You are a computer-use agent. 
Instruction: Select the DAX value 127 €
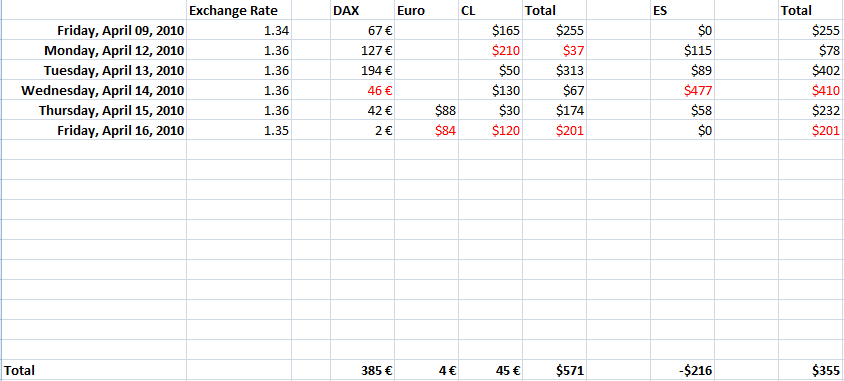tap(362, 51)
